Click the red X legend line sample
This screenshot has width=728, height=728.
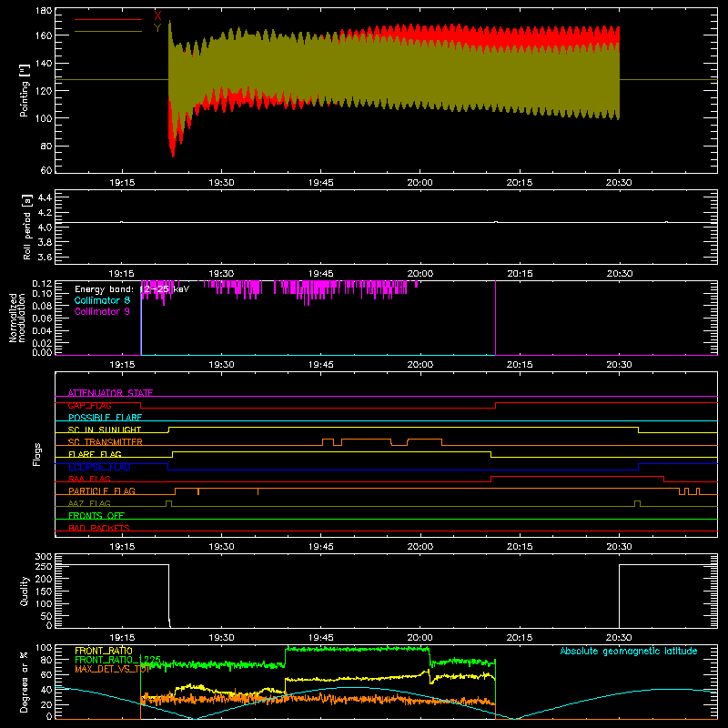tap(108, 19)
